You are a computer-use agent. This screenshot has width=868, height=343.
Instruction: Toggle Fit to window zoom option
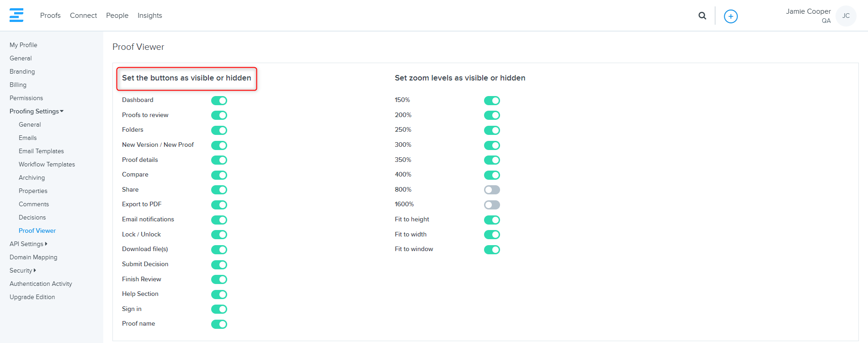[492, 250]
